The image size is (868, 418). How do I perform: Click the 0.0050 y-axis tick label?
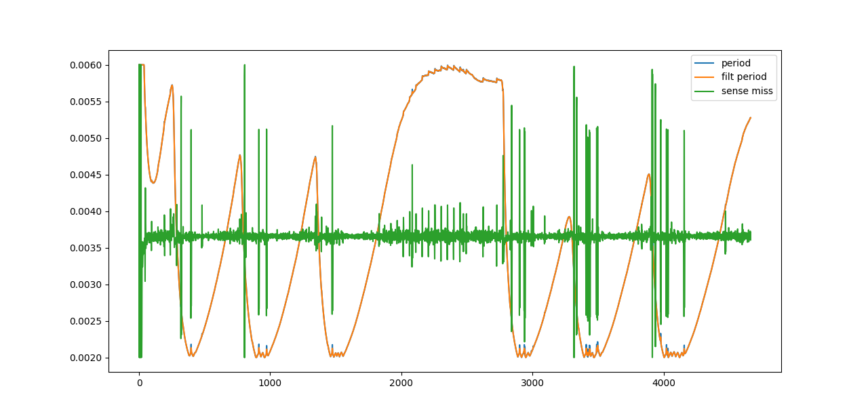click(87, 138)
